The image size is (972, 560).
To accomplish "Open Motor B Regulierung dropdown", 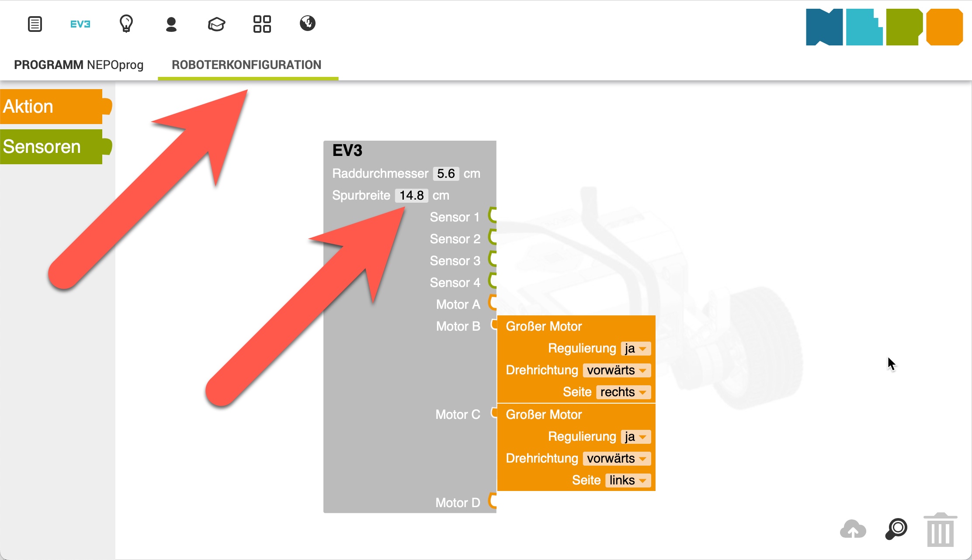I will 636,349.
